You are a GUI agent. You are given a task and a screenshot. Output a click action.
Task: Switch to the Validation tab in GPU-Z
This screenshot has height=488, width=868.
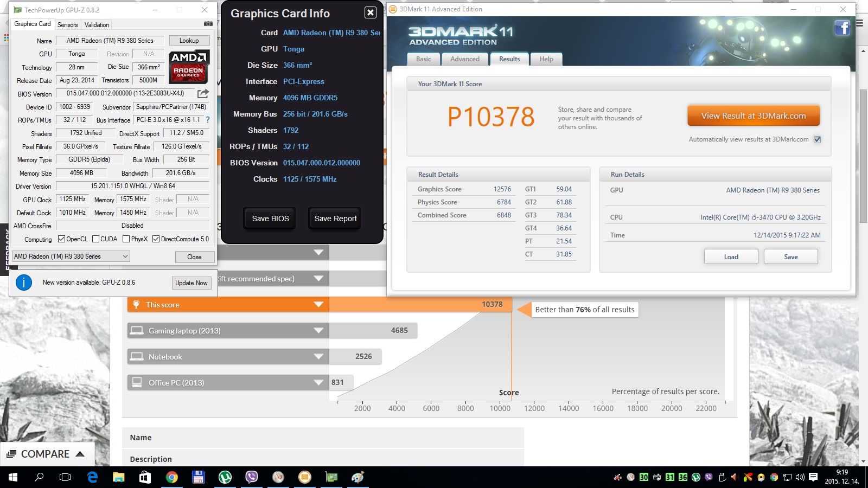pos(97,25)
